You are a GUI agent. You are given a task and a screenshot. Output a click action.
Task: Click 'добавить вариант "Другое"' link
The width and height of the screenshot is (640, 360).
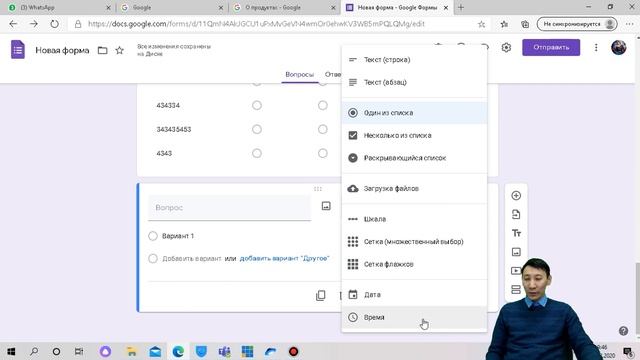[284, 258]
